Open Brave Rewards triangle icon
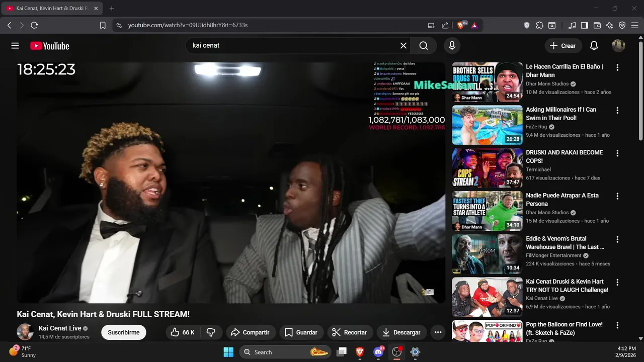Screen dimensions: 644x362 [474, 25]
